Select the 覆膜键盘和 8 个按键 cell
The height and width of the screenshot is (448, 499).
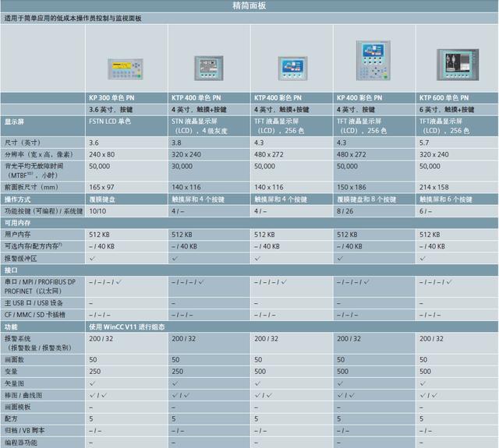(x=366, y=199)
